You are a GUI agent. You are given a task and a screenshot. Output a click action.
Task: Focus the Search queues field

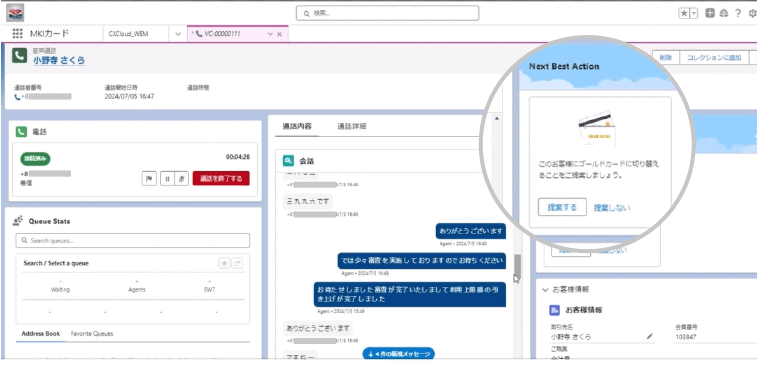(x=133, y=241)
